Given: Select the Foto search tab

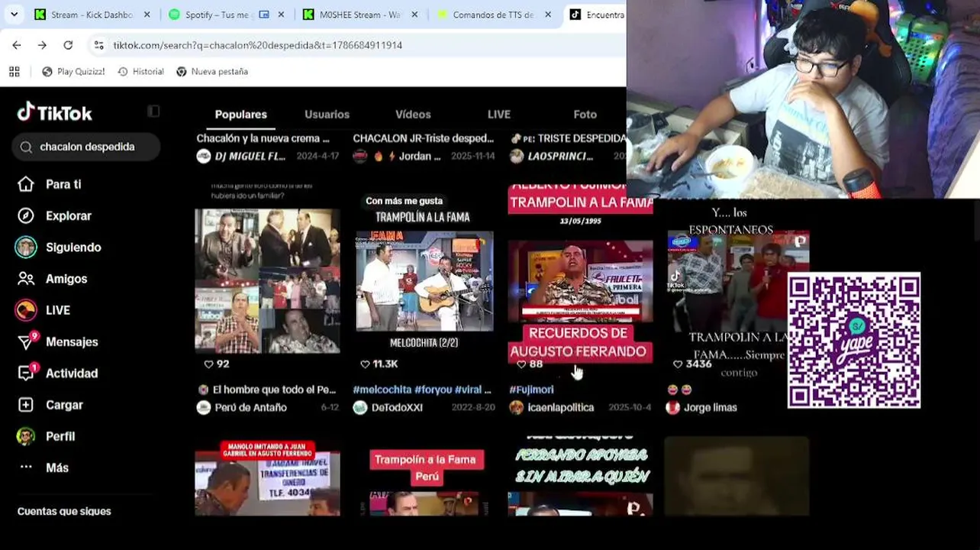Looking at the screenshot, I should (x=585, y=115).
